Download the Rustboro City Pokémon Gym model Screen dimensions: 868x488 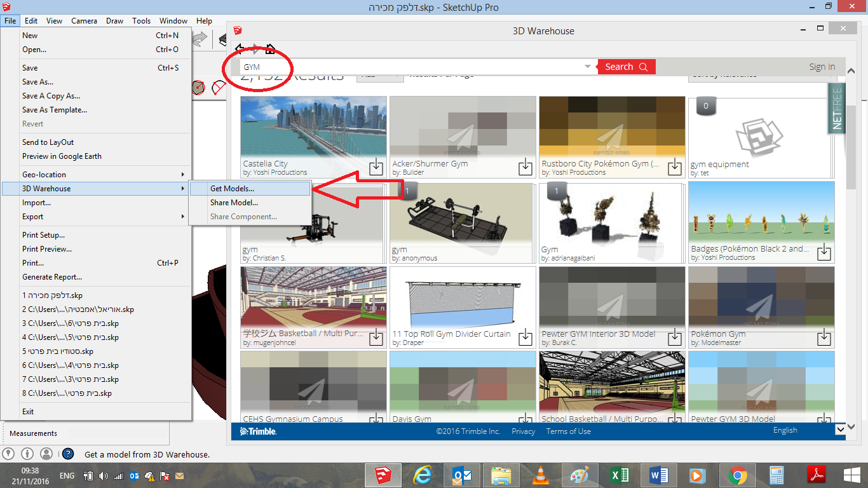click(675, 167)
